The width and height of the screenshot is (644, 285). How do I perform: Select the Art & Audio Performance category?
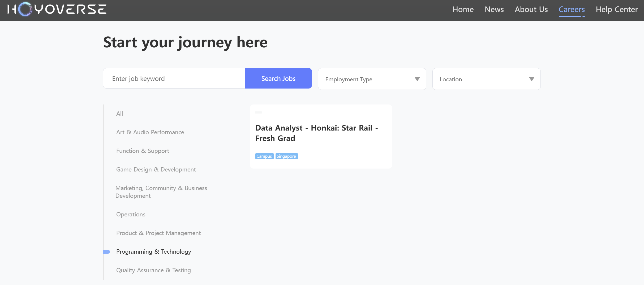(150, 132)
